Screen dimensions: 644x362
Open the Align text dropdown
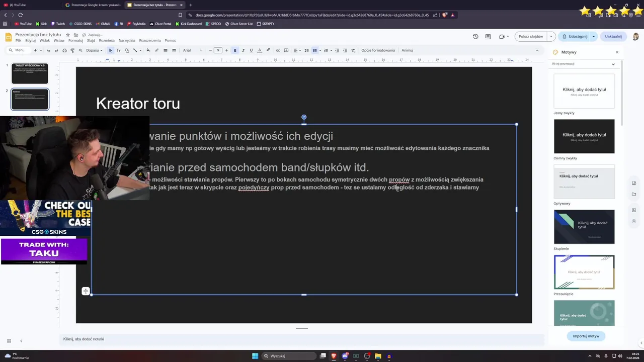[x=296, y=50]
